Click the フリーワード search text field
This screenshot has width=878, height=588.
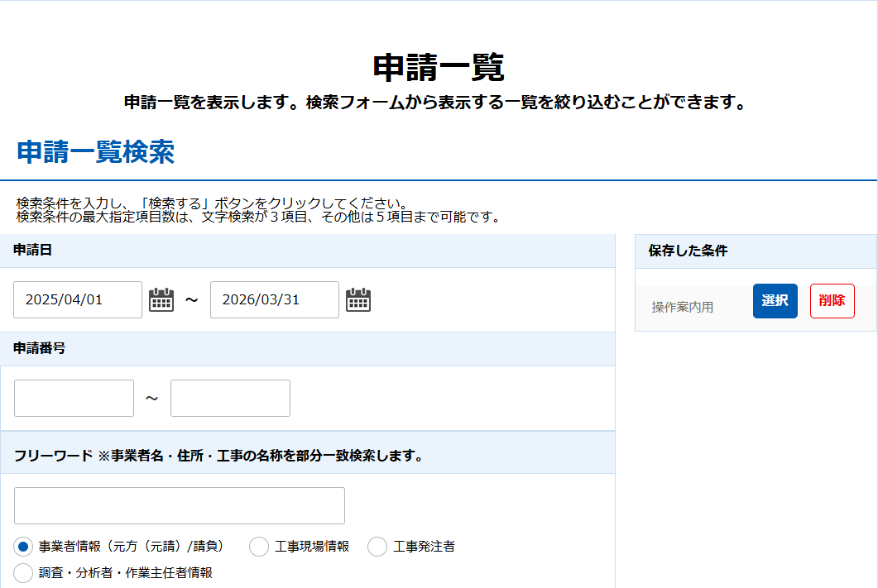[x=180, y=505]
